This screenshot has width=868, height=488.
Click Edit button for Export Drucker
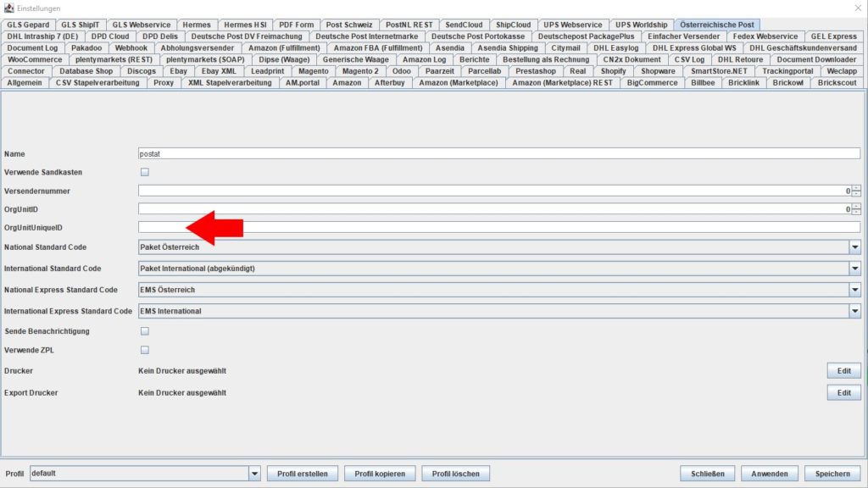[x=843, y=393]
